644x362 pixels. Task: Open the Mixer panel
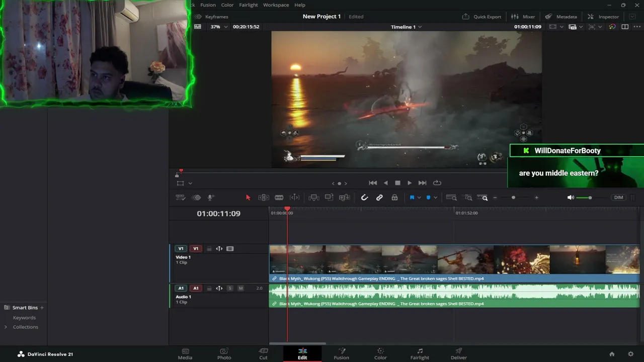[523, 17]
